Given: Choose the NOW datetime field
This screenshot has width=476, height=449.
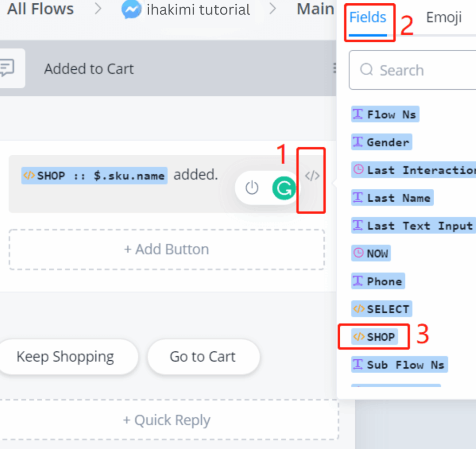Looking at the screenshot, I should [x=371, y=253].
